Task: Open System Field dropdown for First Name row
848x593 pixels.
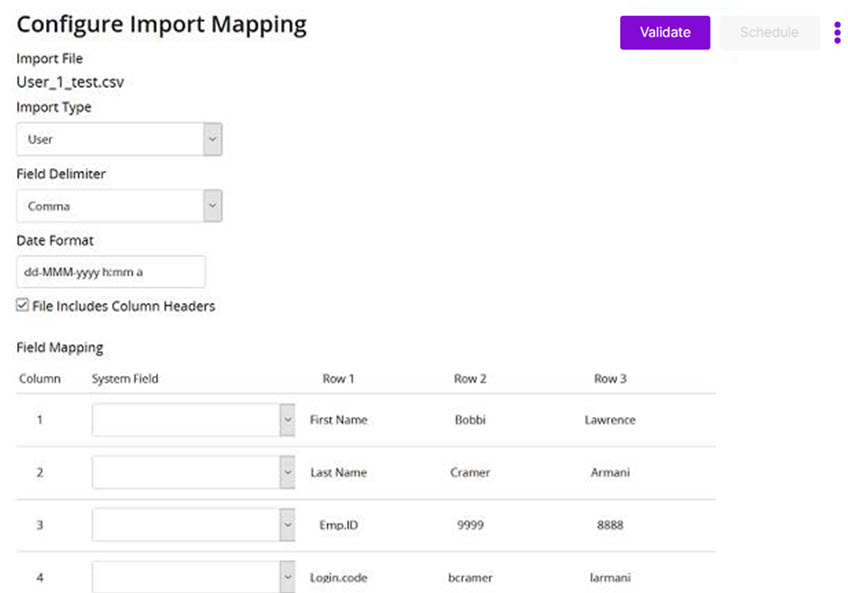Action: (193, 420)
